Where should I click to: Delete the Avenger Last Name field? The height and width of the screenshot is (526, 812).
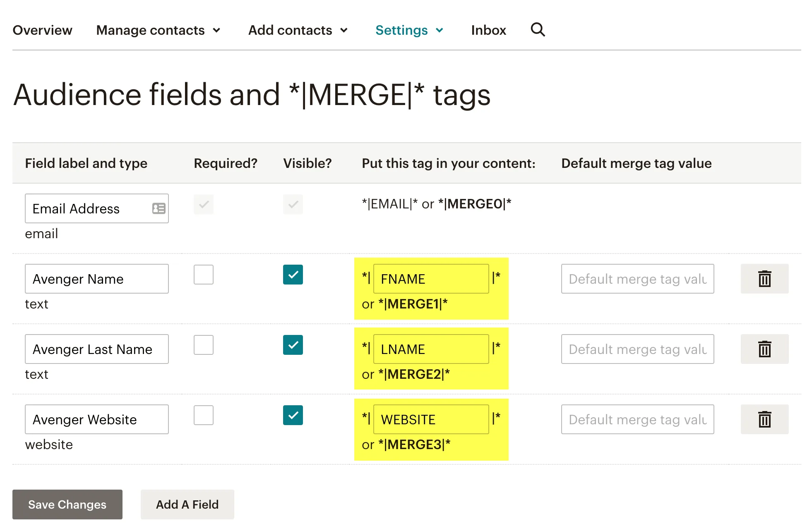(x=764, y=349)
